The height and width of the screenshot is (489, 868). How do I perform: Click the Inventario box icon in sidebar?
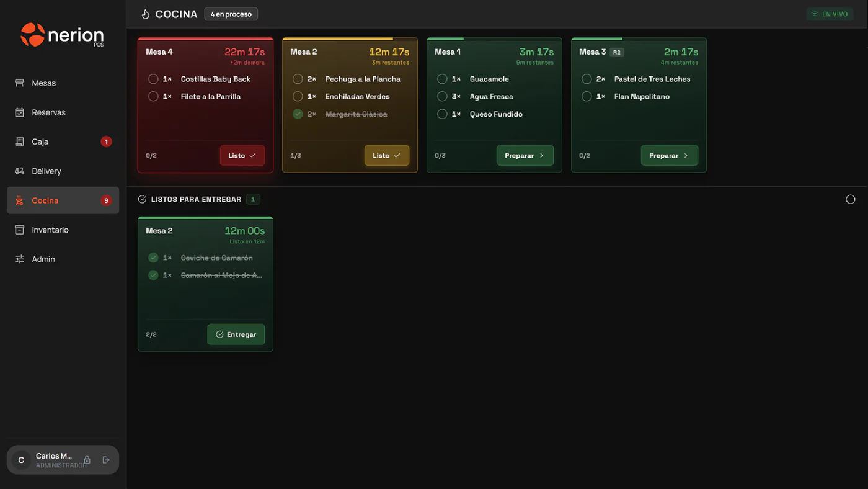click(x=19, y=230)
